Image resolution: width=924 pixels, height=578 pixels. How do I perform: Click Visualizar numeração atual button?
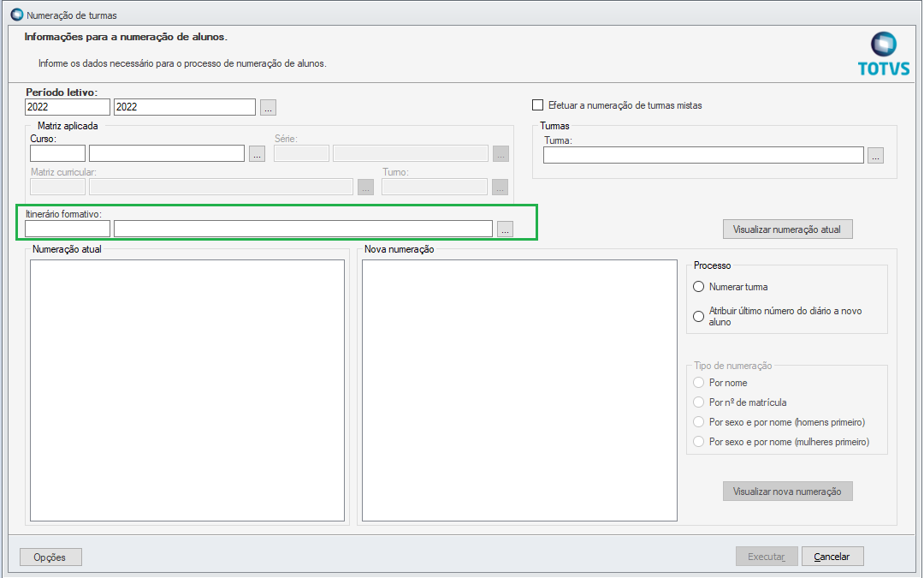787,229
